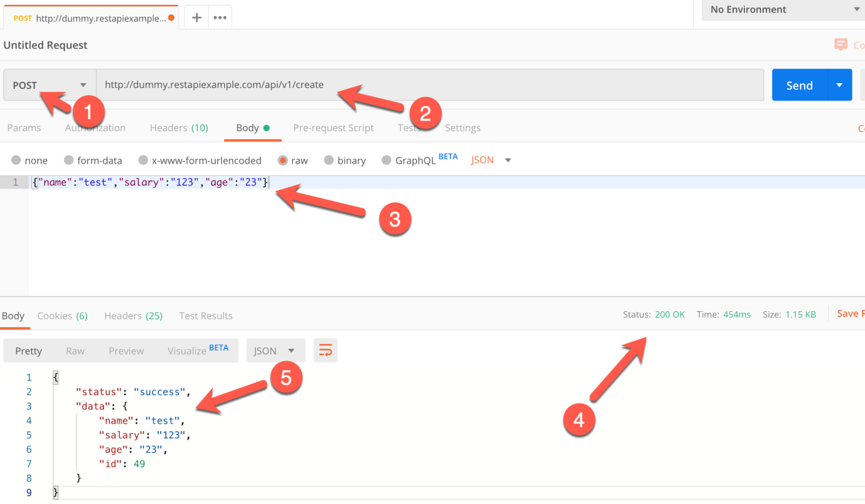Image resolution: width=865 pixels, height=504 pixels.
Task: Switch the response view to Raw
Action: pyautogui.click(x=75, y=351)
